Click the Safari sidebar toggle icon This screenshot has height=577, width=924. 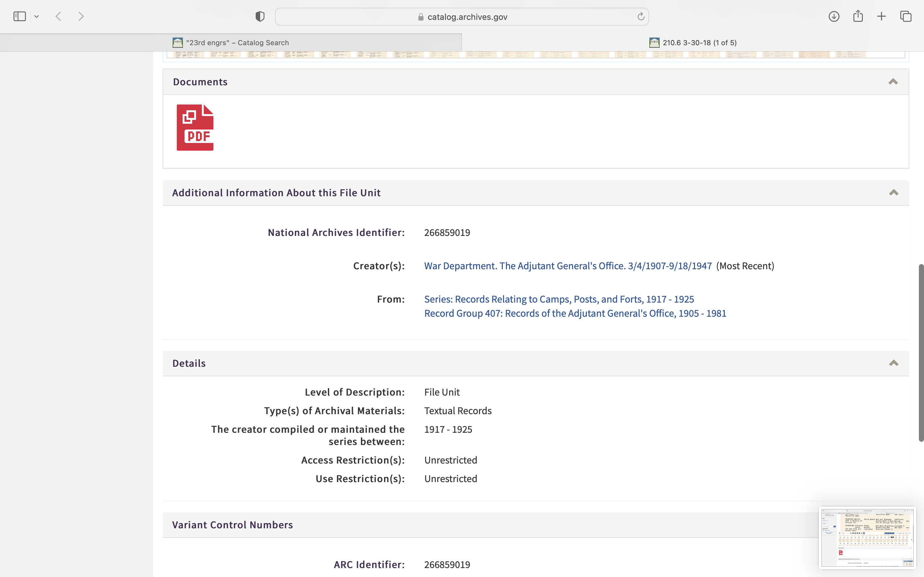pos(20,16)
